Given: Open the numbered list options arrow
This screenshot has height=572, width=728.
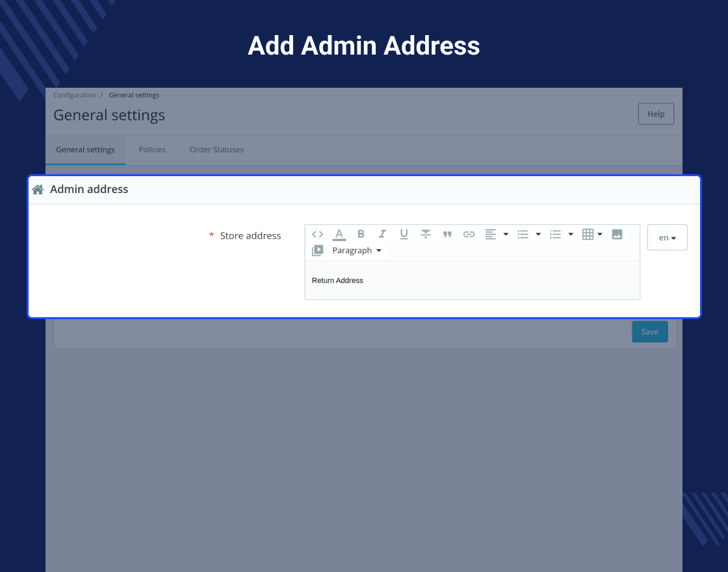Looking at the screenshot, I should (571, 235).
